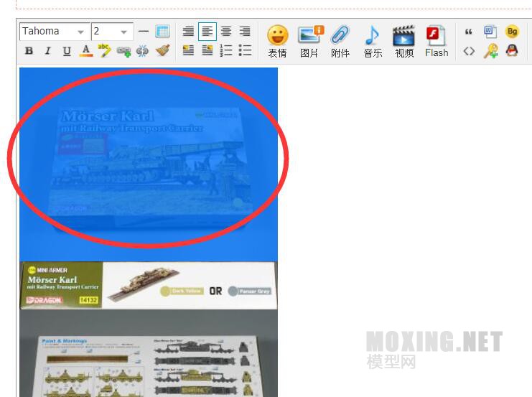The width and height of the screenshot is (532, 397).
Task: Insert a hyperlink with the chain-plus icon
Action: pos(123,51)
